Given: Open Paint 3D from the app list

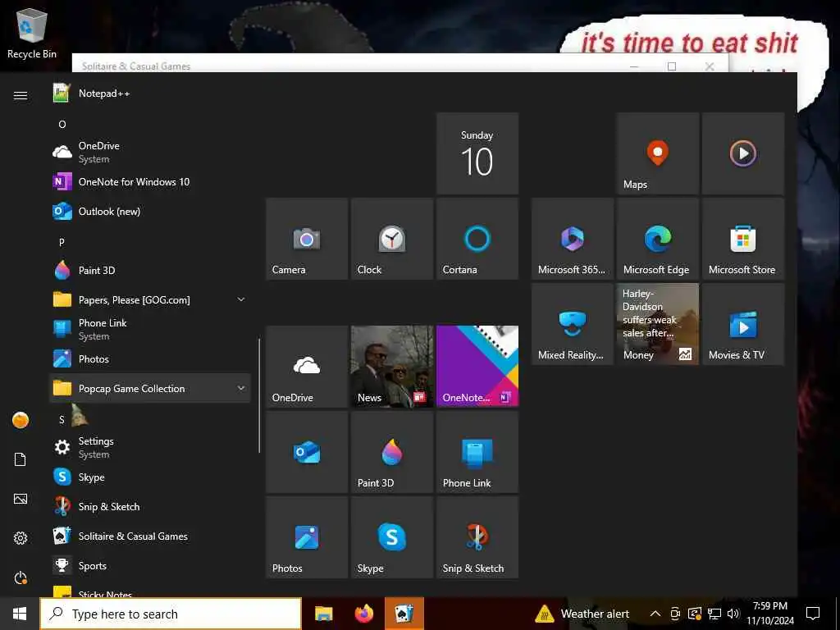Looking at the screenshot, I should (x=150, y=271).
